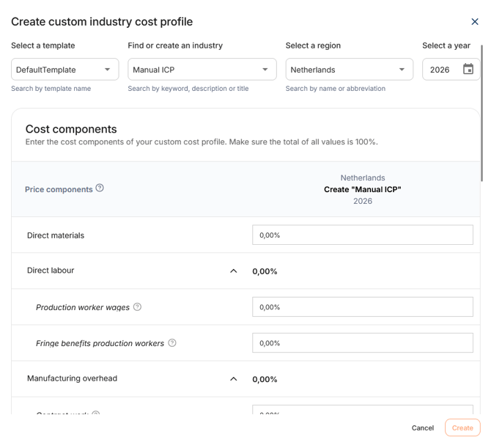This screenshot has width=491, height=448.
Task: Click the Price components header label
Action: tap(59, 189)
